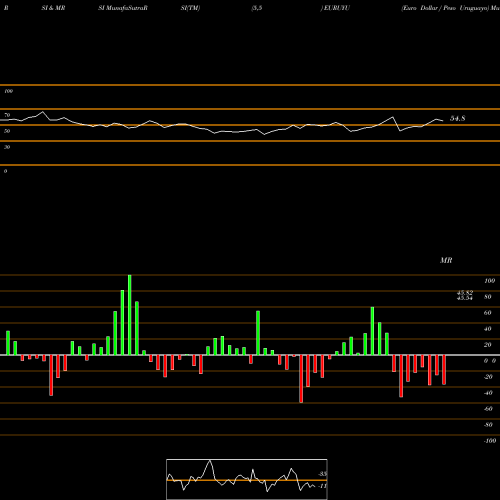Click the RSI line end point near 54.8

coord(443,120)
